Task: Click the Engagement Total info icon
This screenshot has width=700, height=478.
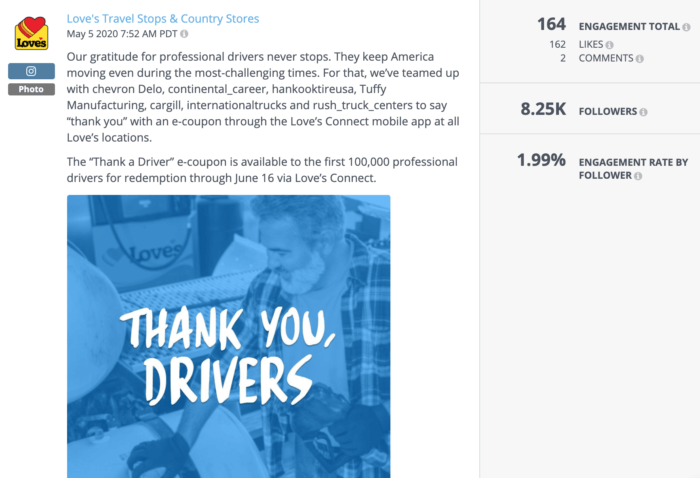Action: click(x=686, y=26)
